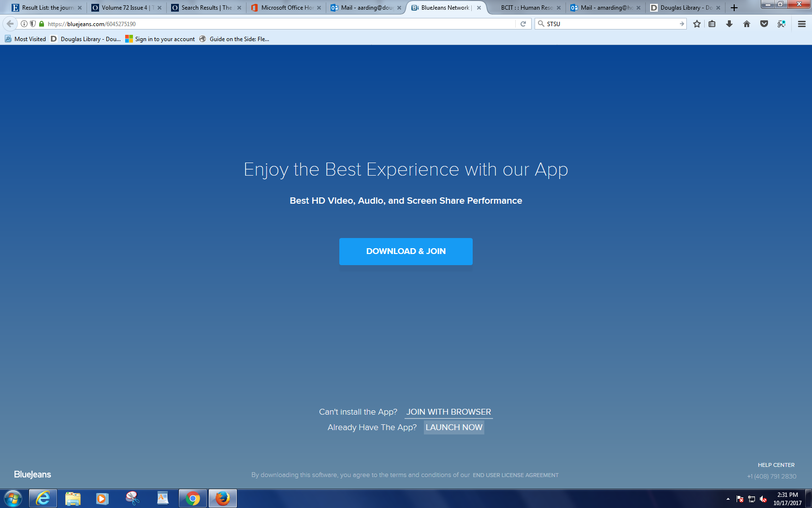Screen dimensions: 812x508
Task: Click DOWNLOAD & JOIN button
Action: (x=406, y=252)
